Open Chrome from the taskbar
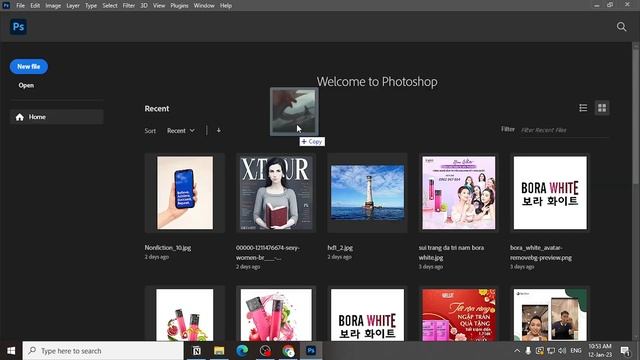This screenshot has width=640, height=360. (x=288, y=351)
